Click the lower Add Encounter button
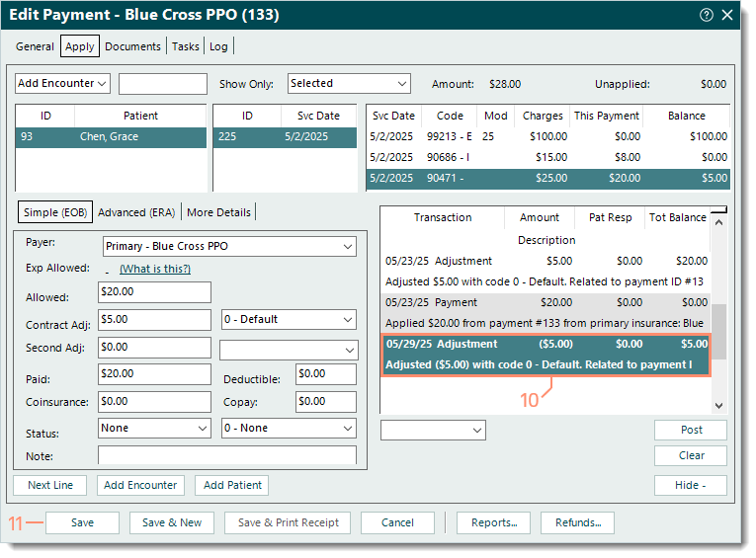This screenshot has height=558, width=756. tap(140, 485)
